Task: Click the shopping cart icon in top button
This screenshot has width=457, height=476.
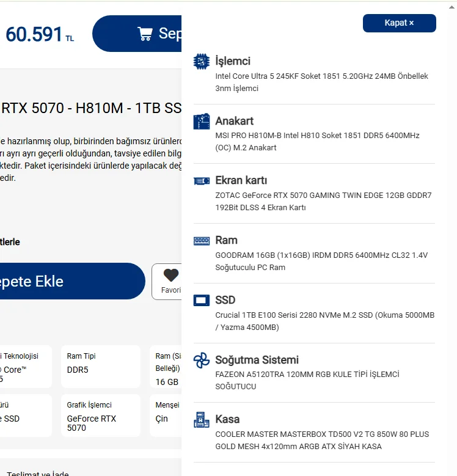Action: point(145,34)
